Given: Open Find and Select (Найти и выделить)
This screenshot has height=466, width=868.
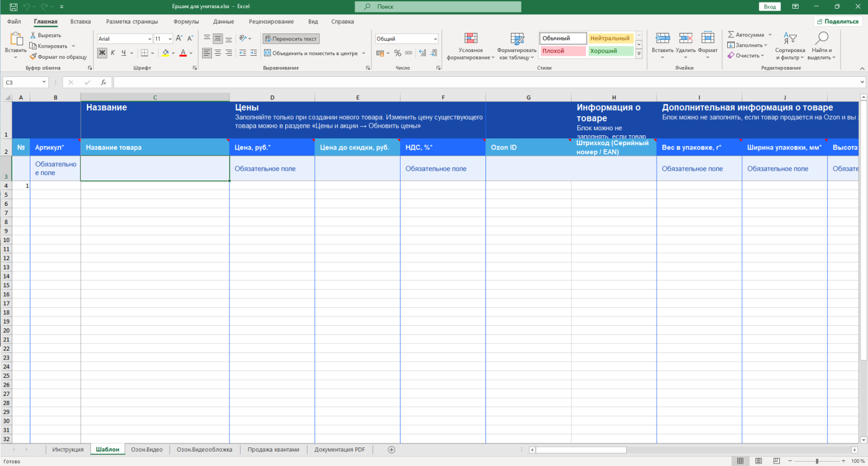Looking at the screenshot, I should coord(822,46).
